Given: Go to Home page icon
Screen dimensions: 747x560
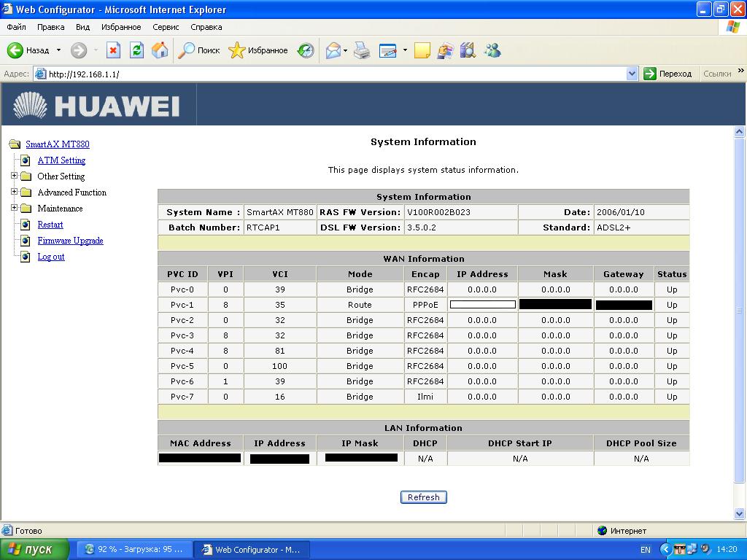Looking at the screenshot, I should (160, 50).
